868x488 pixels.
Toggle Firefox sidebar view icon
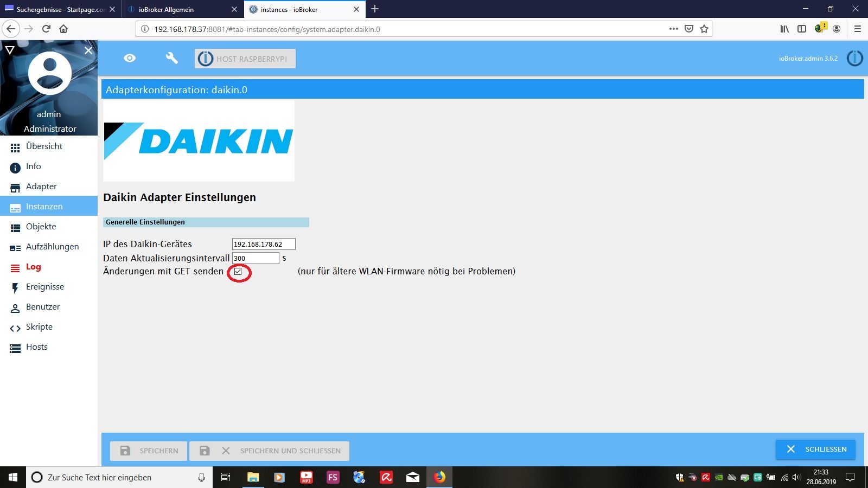tap(802, 29)
